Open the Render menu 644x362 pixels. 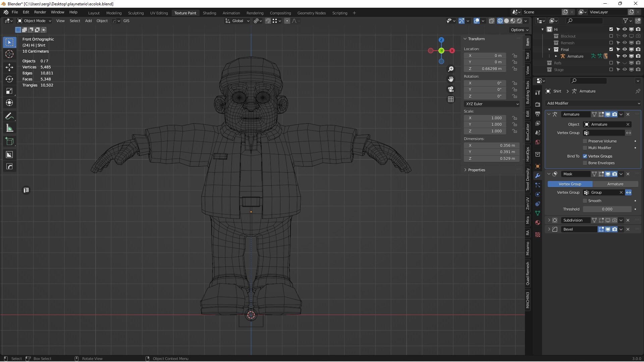point(40,12)
